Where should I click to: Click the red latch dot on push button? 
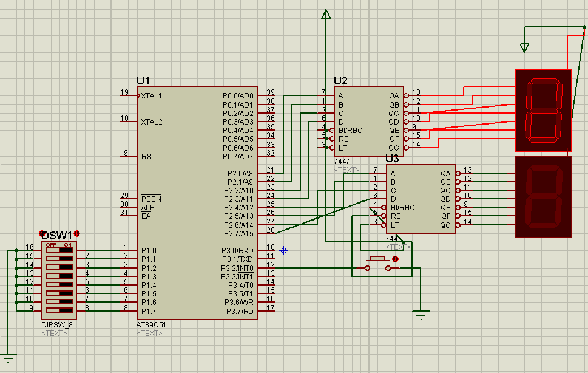[396, 259]
